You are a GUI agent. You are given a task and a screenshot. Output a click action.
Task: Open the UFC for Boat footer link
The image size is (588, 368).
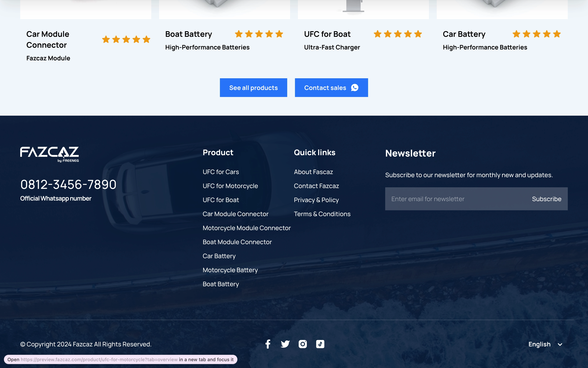[221, 200]
